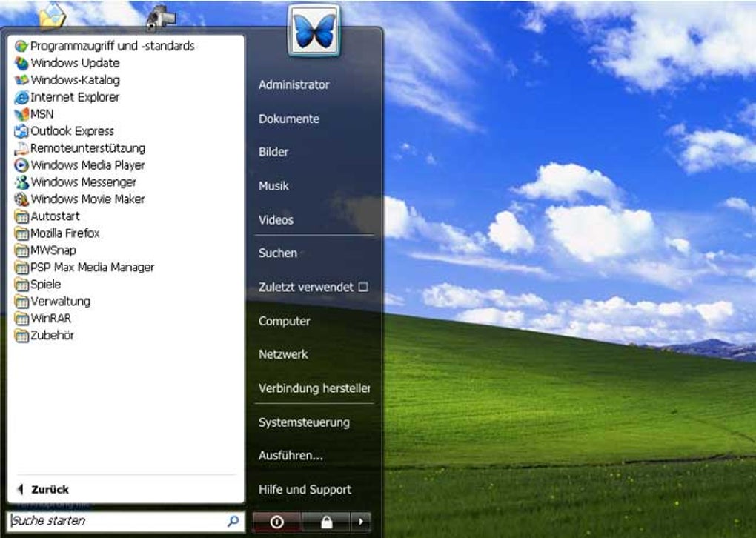
Task: Open Bilder
Action: click(x=273, y=153)
